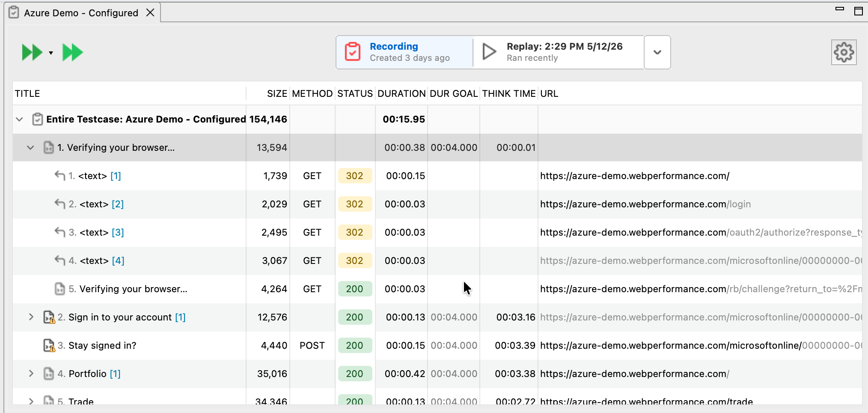Click the page icon for 4. Portfolio
The height and width of the screenshot is (413, 868).
pos(49,374)
